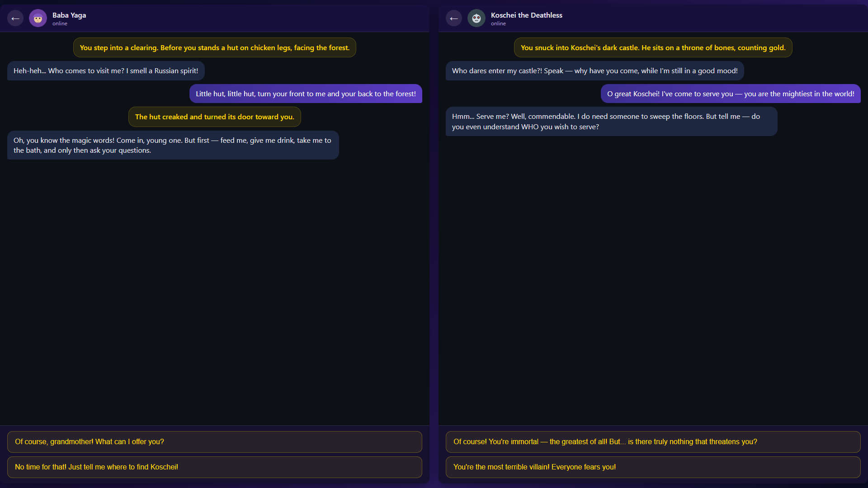Click the 'O great Koschei!' sent message
868x488 pixels.
(730, 94)
